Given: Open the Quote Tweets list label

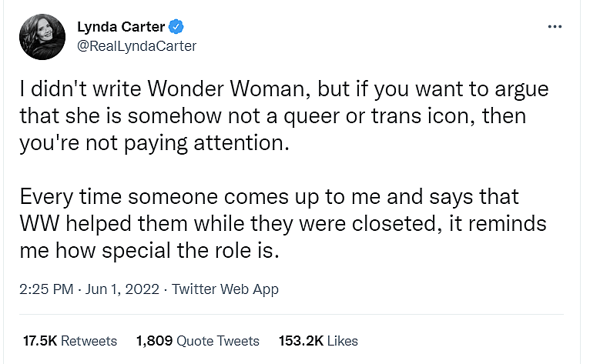Looking at the screenshot, I should (x=218, y=340).
